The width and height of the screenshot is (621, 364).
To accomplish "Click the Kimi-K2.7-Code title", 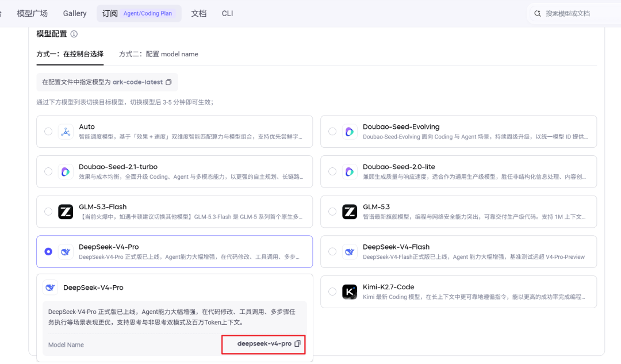I will pyautogui.click(x=389, y=287).
